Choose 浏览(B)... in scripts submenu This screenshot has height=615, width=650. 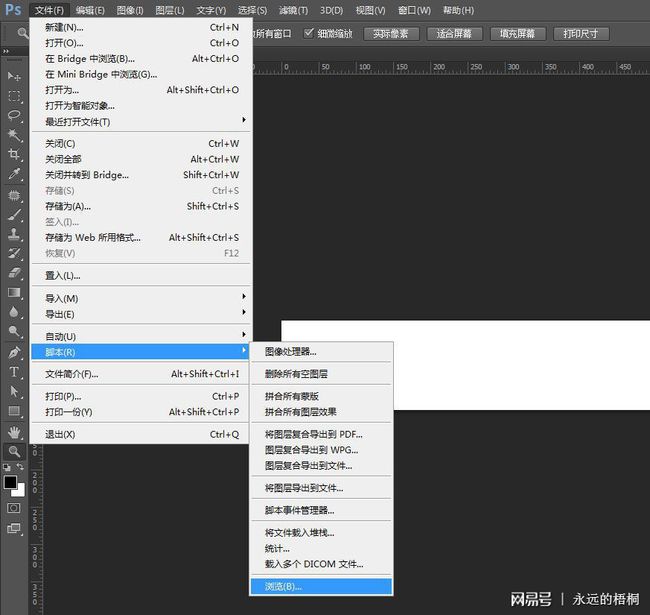(321, 586)
